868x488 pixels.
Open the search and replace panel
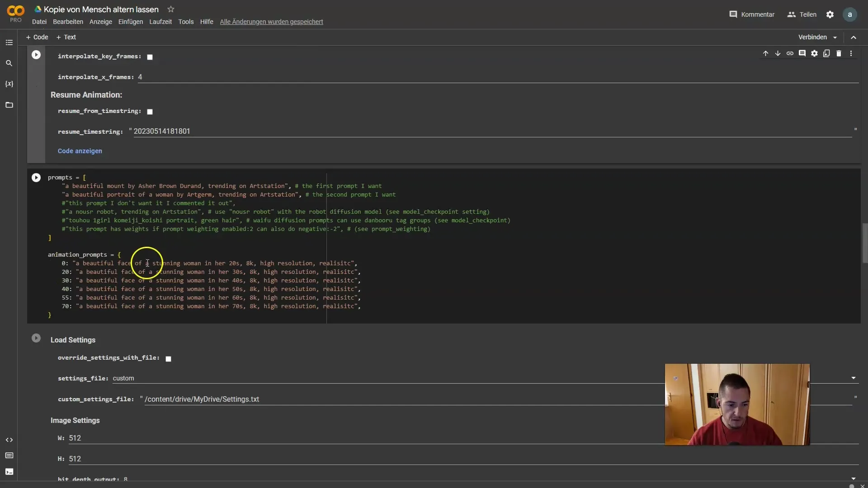click(9, 63)
